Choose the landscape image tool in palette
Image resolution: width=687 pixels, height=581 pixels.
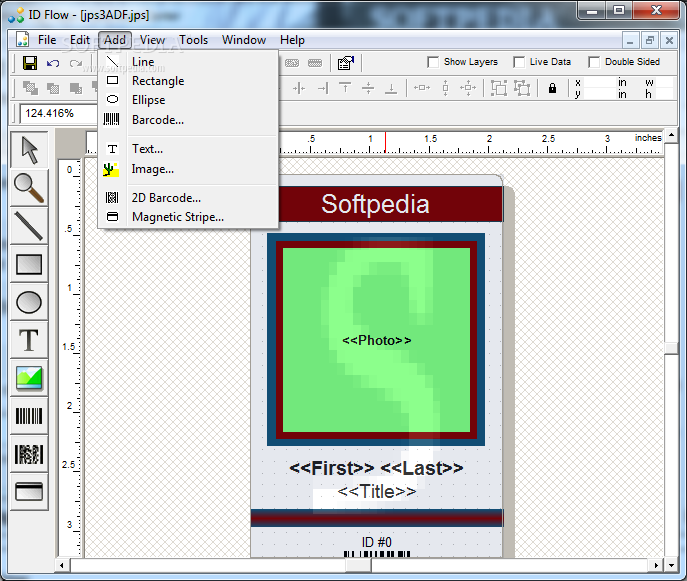click(29, 378)
